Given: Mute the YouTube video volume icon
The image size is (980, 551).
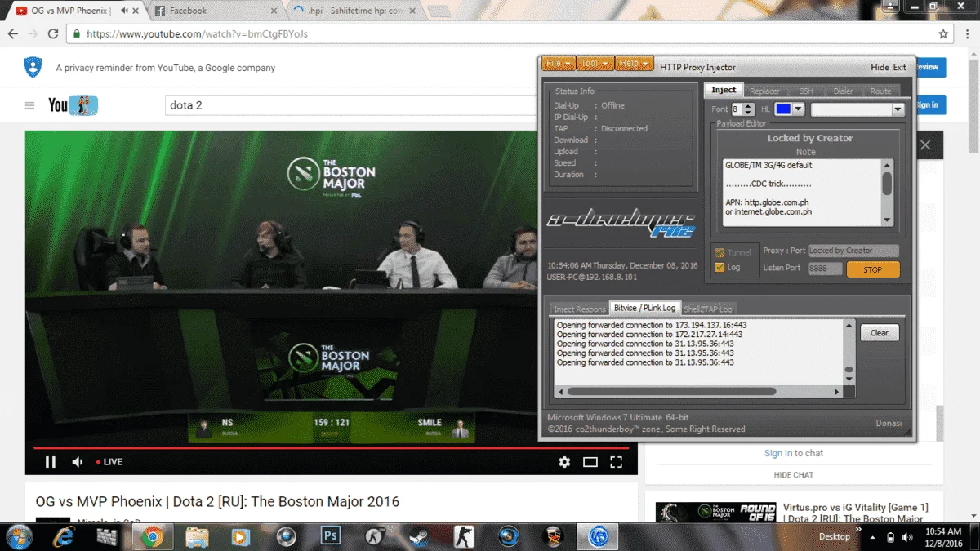Looking at the screenshot, I should pyautogui.click(x=78, y=462).
